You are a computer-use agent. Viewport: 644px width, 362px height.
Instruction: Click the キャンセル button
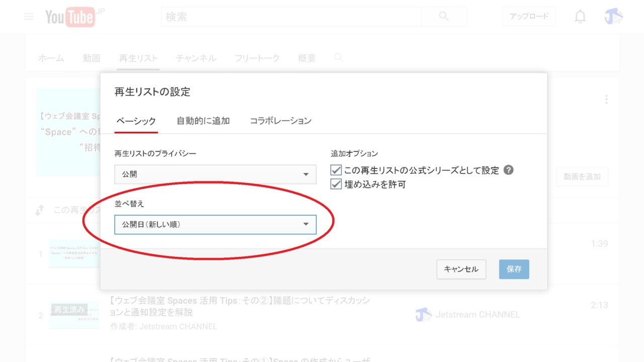pyautogui.click(x=461, y=269)
